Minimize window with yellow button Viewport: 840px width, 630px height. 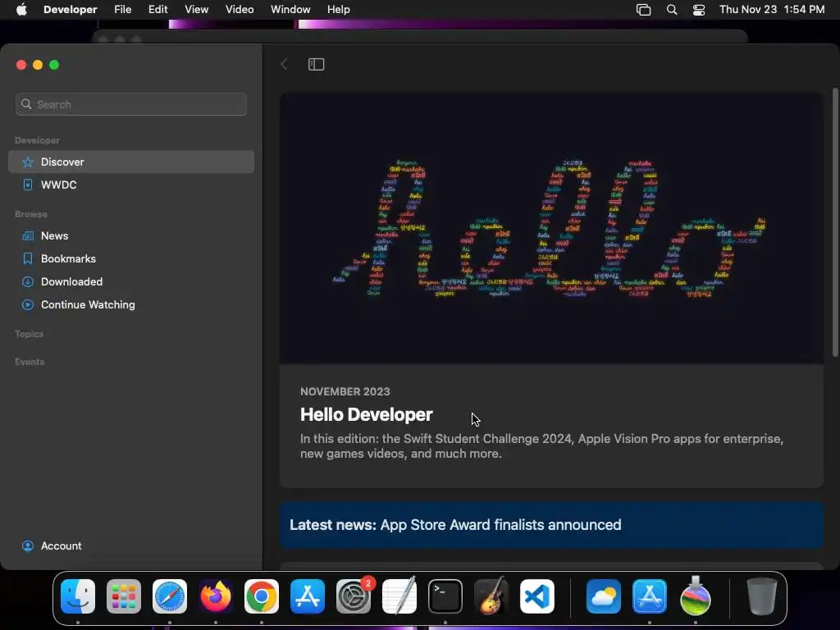(38, 65)
